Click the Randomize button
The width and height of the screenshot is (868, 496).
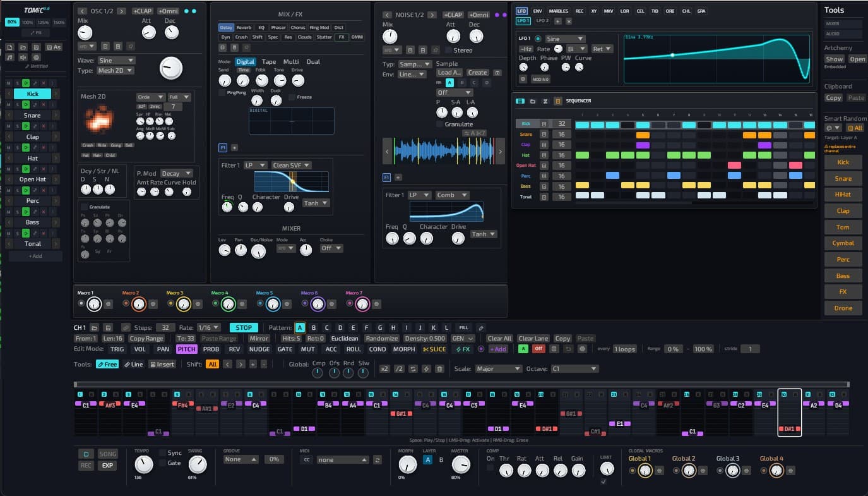click(x=382, y=339)
